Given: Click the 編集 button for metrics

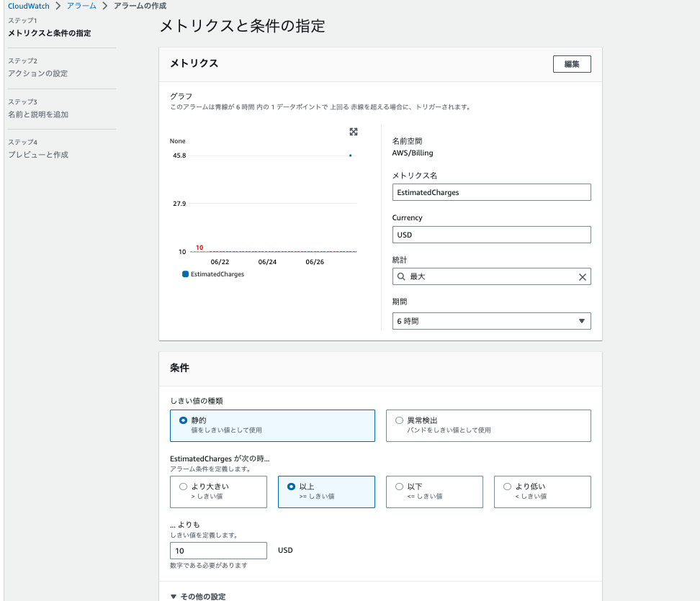Looking at the screenshot, I should (571, 64).
